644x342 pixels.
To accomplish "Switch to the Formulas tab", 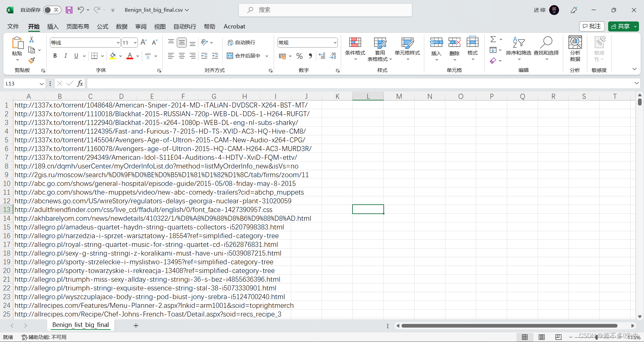I will [x=103, y=26].
